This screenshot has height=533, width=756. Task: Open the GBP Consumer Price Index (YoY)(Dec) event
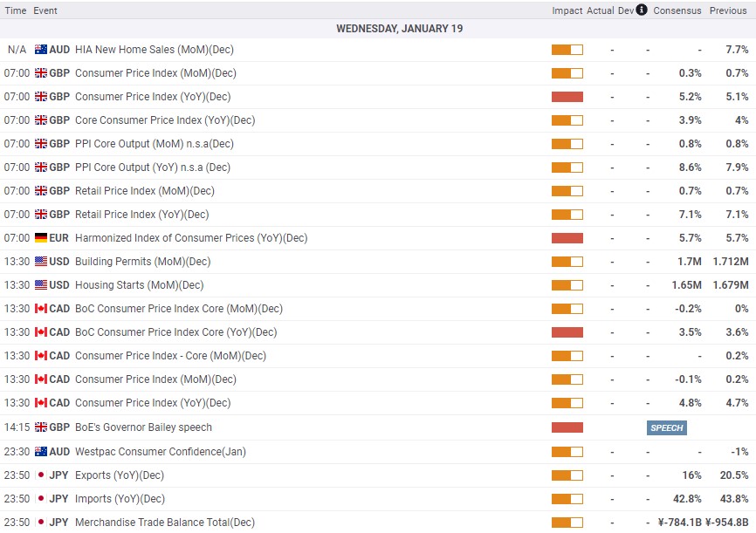pos(153,97)
